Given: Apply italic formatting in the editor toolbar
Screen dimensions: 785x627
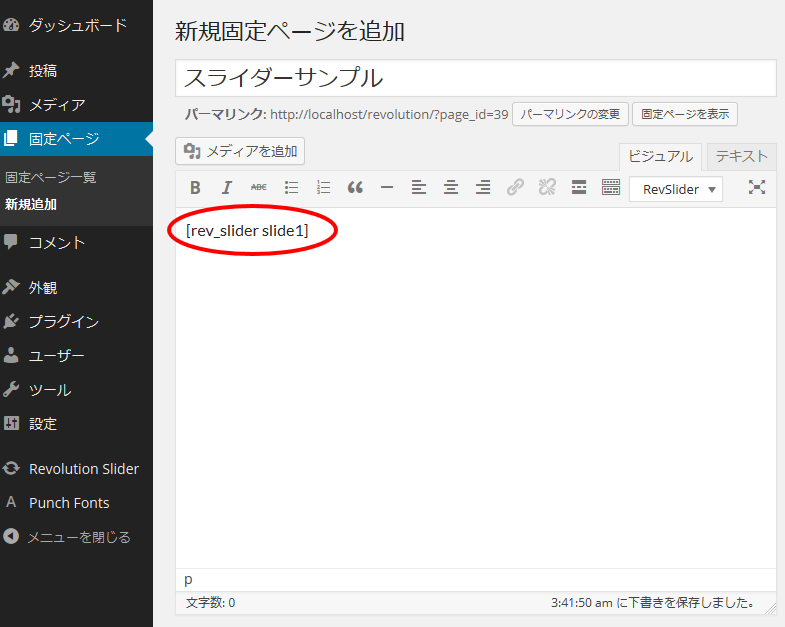Looking at the screenshot, I should [227, 188].
